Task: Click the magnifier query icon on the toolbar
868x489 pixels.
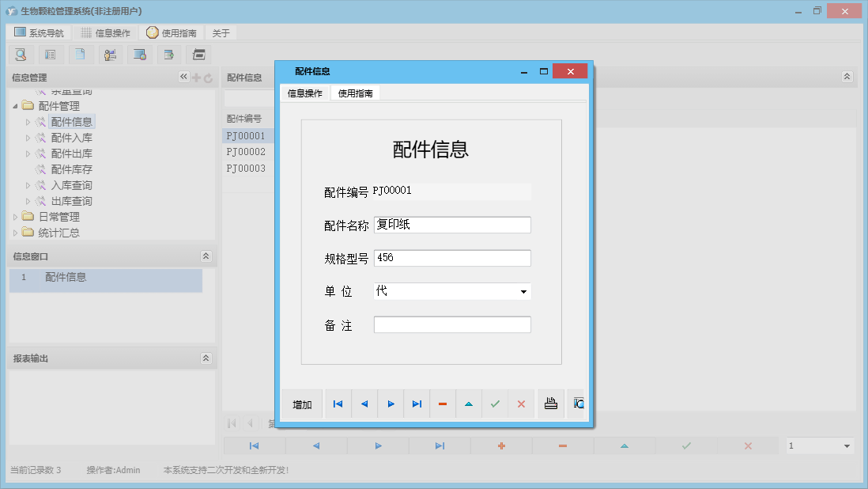Action: click(21, 54)
